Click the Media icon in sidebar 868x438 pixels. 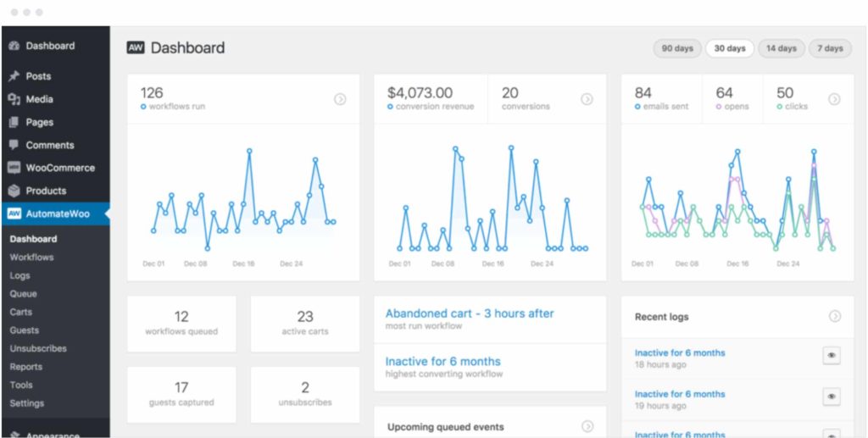click(x=14, y=99)
